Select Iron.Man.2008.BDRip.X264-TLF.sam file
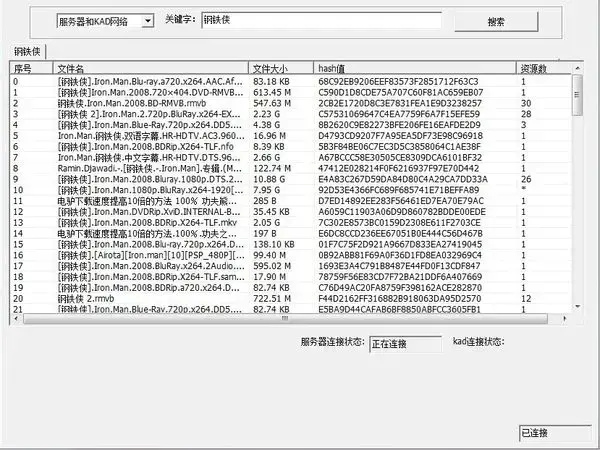The image size is (600, 450). (151, 277)
